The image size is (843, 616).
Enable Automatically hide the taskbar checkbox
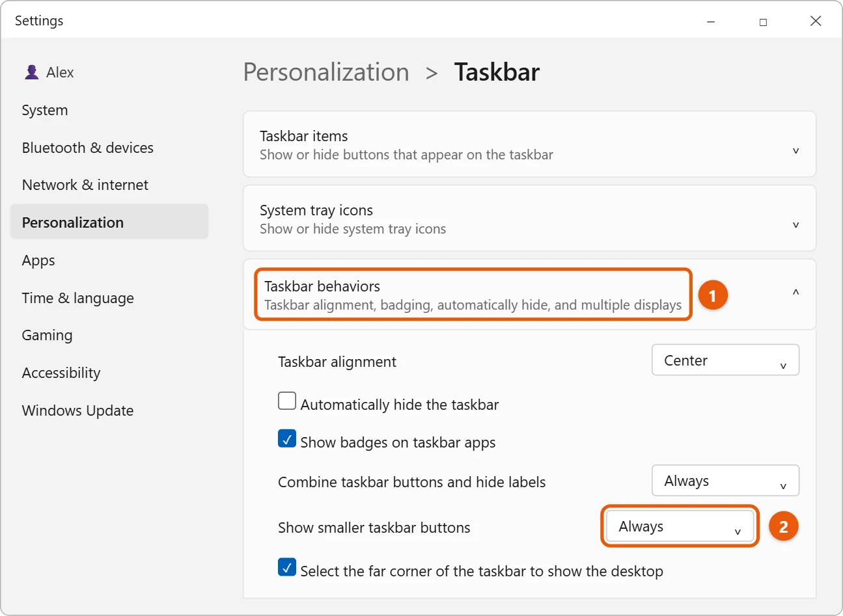click(287, 401)
